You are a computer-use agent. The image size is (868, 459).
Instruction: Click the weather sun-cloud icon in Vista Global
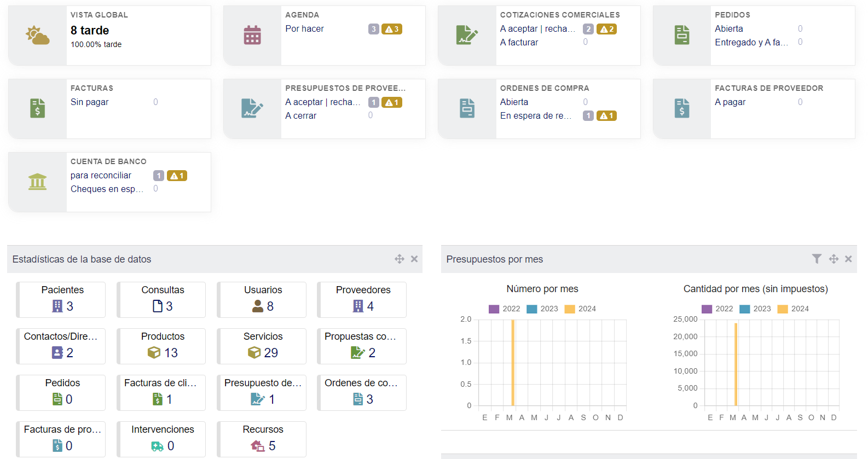point(37,36)
